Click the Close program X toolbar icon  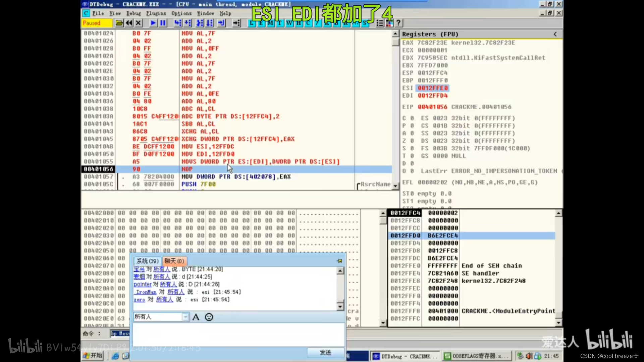(x=138, y=23)
